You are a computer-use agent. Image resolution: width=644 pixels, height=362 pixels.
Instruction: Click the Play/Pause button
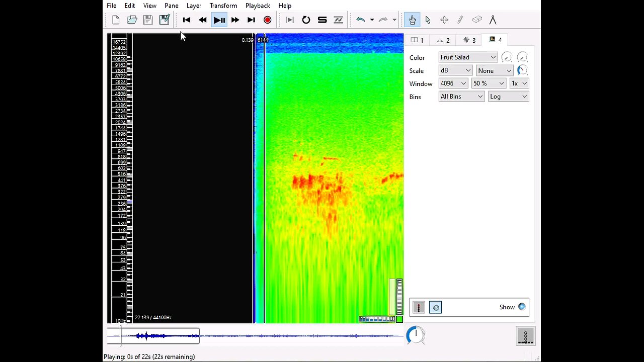[x=219, y=20]
